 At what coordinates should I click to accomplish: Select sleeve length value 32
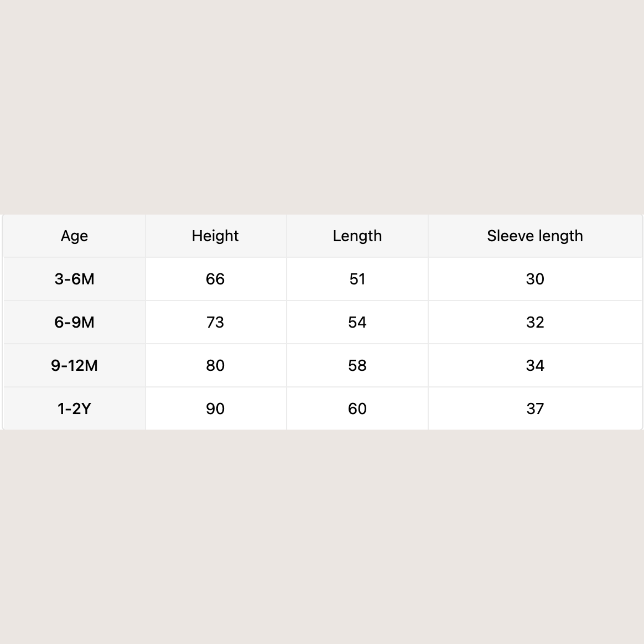pyautogui.click(x=535, y=322)
